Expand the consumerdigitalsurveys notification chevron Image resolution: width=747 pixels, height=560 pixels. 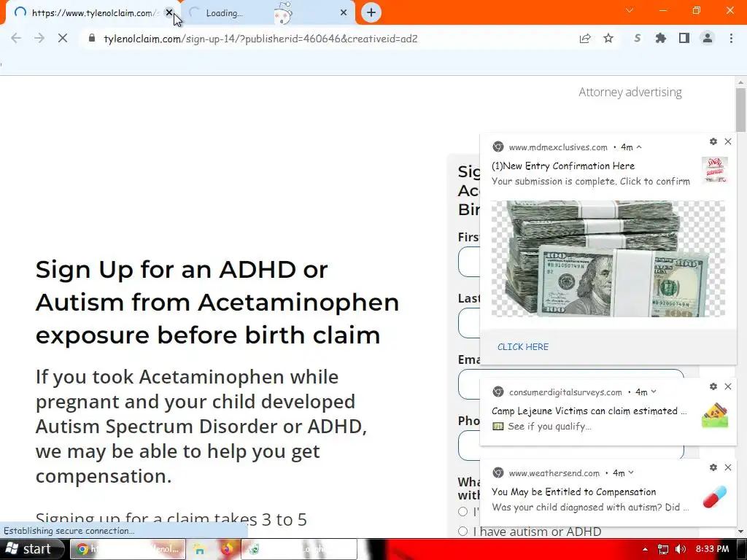click(x=654, y=392)
